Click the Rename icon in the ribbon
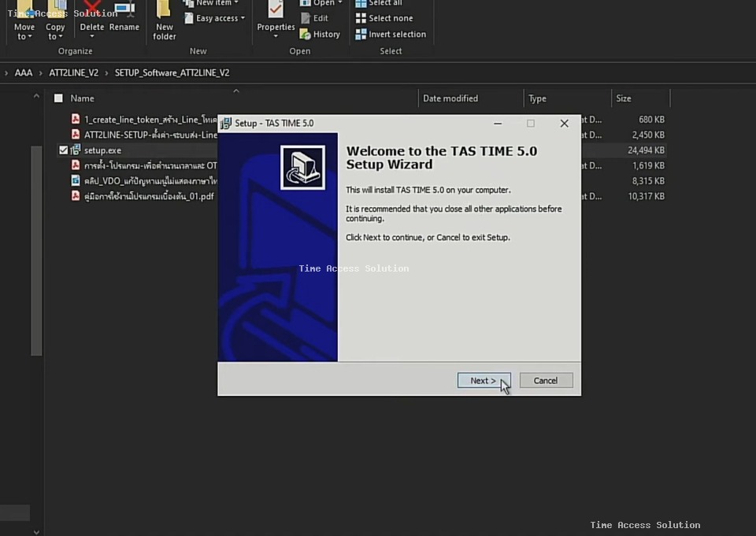Image resolution: width=756 pixels, height=536 pixels. 124,11
